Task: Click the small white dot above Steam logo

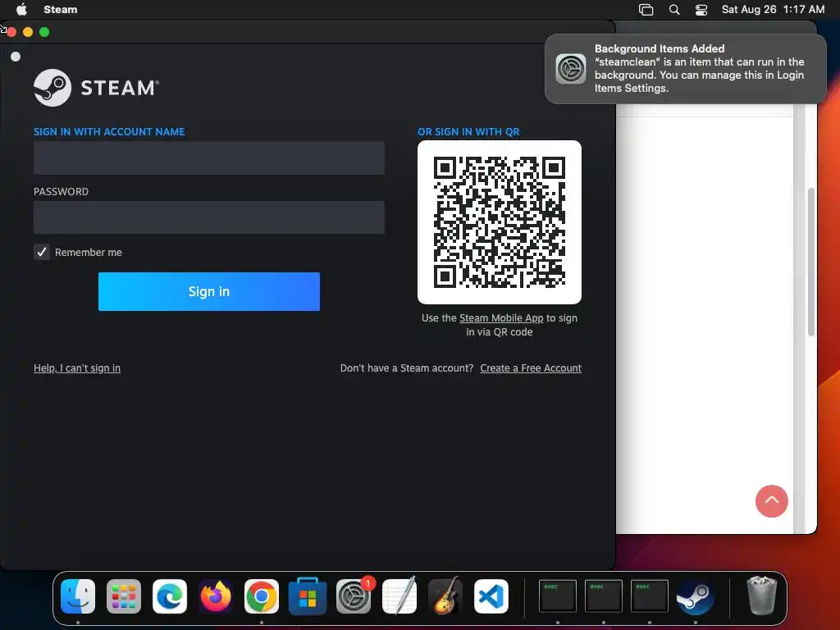Action: 16,57
